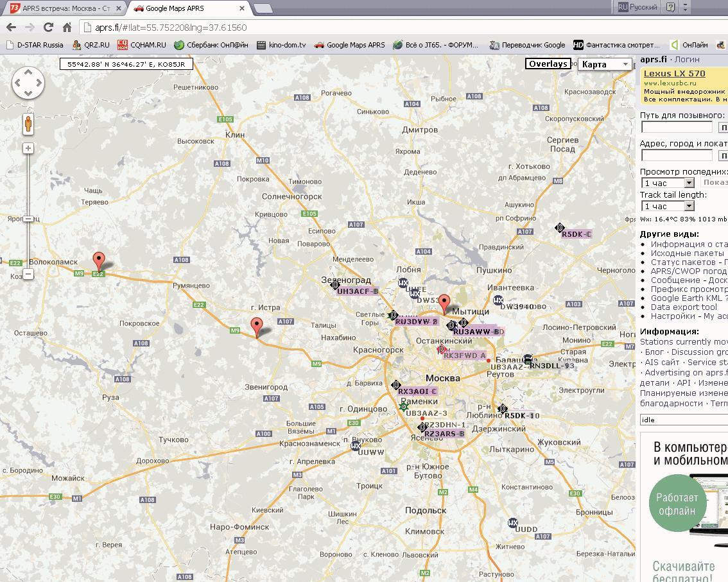Select the Street View pegman icon
The image size is (728, 582).
tap(28, 124)
